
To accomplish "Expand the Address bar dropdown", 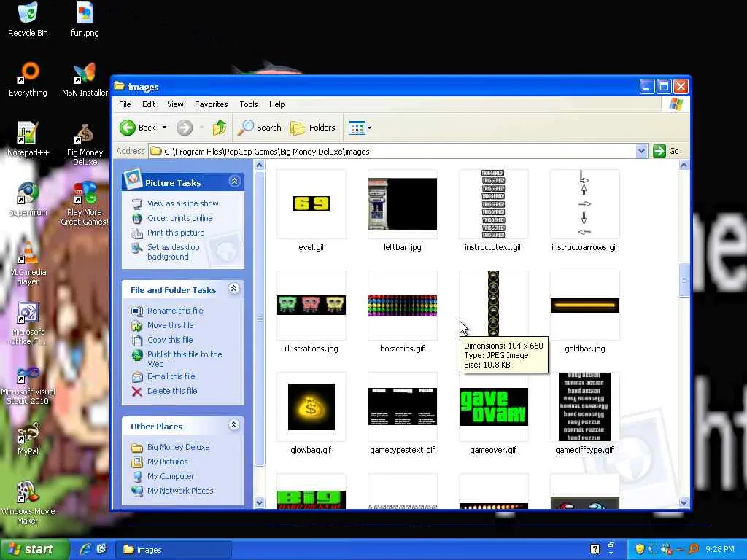I will (641, 151).
